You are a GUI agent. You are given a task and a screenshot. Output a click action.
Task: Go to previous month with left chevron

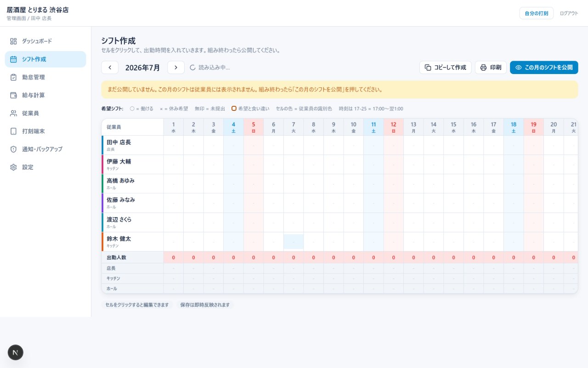click(110, 68)
